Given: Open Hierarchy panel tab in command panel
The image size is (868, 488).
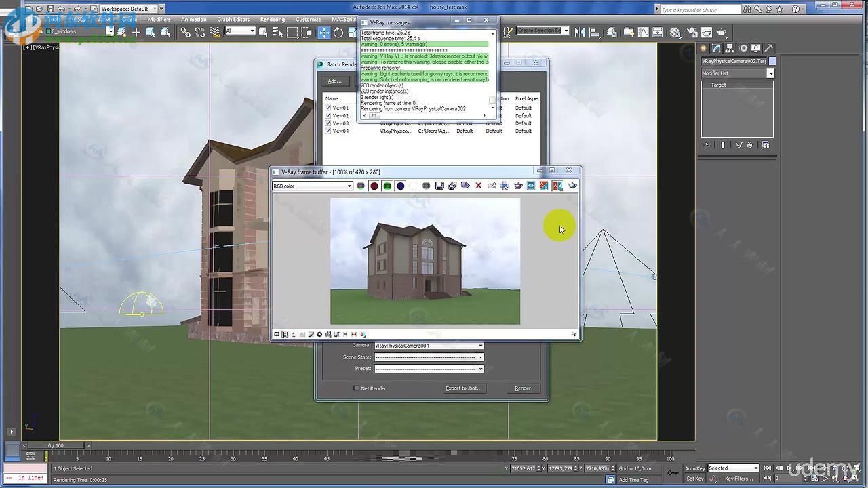Looking at the screenshot, I should [x=730, y=48].
